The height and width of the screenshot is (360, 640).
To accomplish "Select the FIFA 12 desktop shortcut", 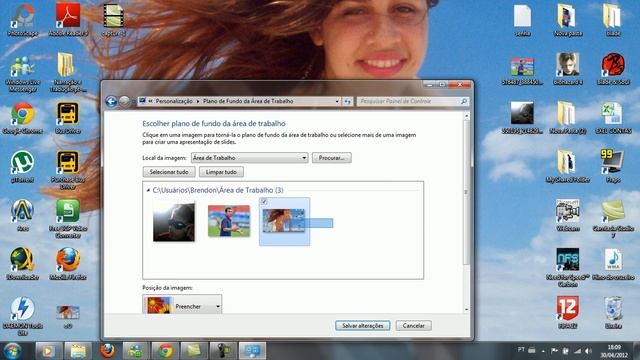I will [x=568, y=313].
